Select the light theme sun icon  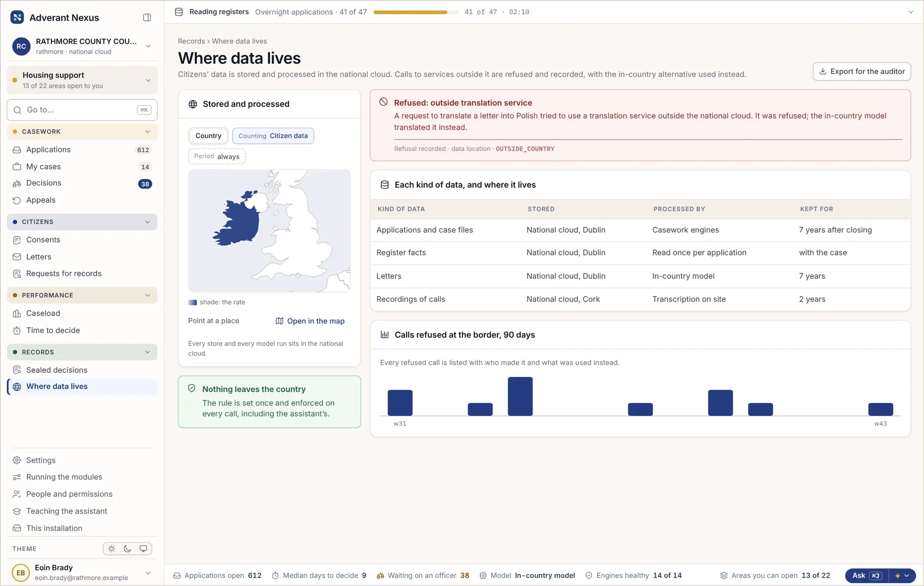[x=111, y=549]
